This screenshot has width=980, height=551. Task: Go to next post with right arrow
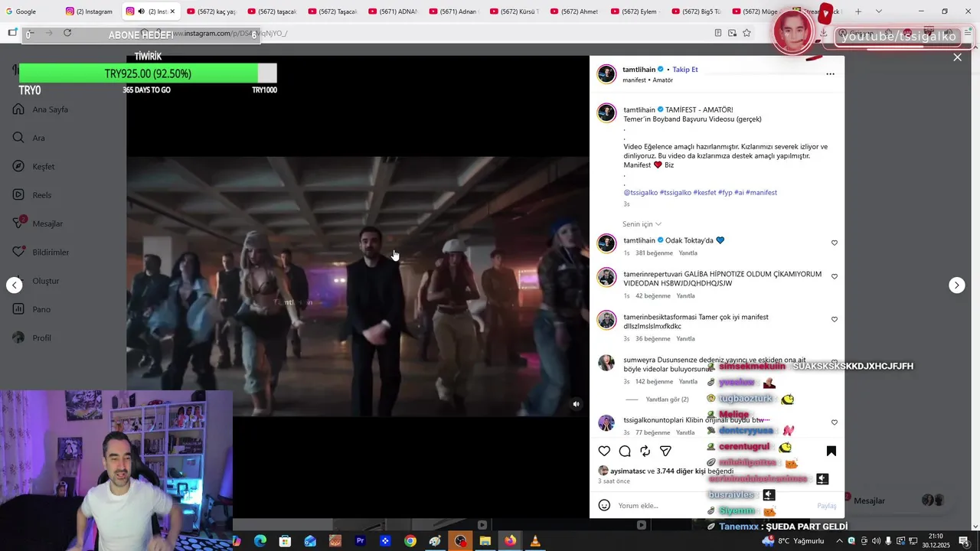pyautogui.click(x=956, y=285)
